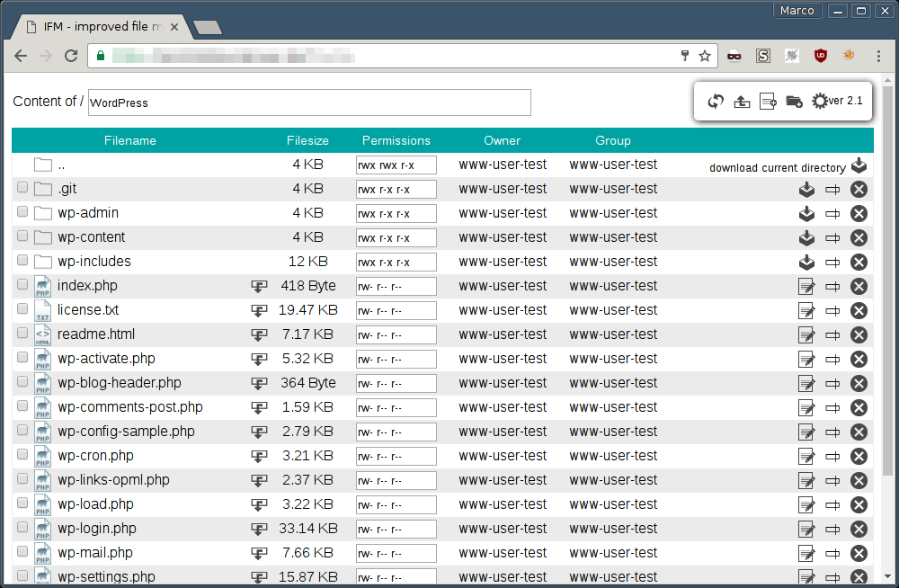Switch to the IFM - improved file manager tab
The height and width of the screenshot is (588, 899).
pyautogui.click(x=103, y=27)
